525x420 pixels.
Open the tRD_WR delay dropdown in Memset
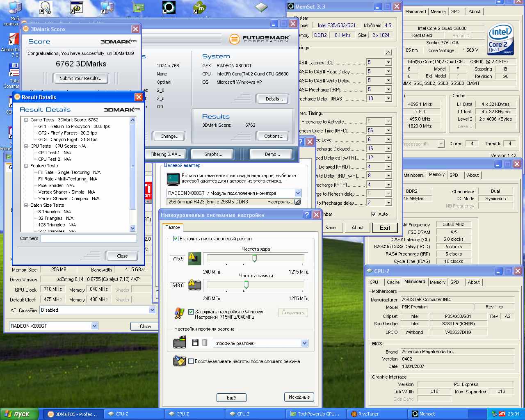point(388,176)
